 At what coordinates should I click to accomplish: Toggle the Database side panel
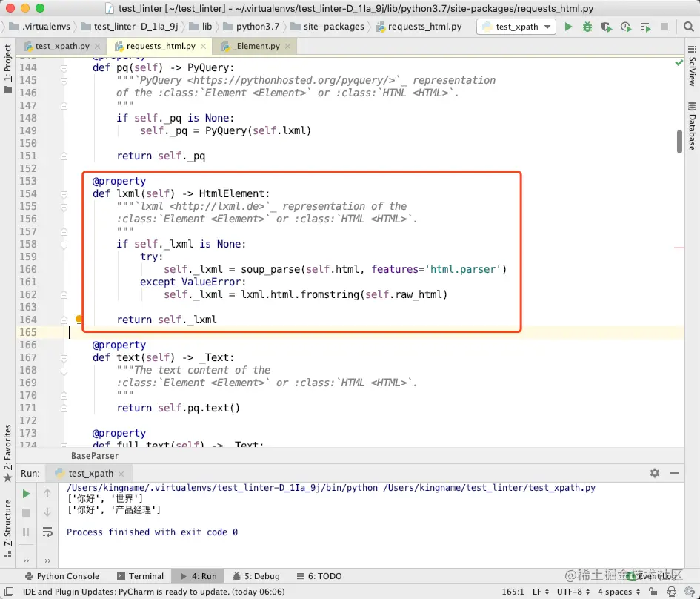692,126
